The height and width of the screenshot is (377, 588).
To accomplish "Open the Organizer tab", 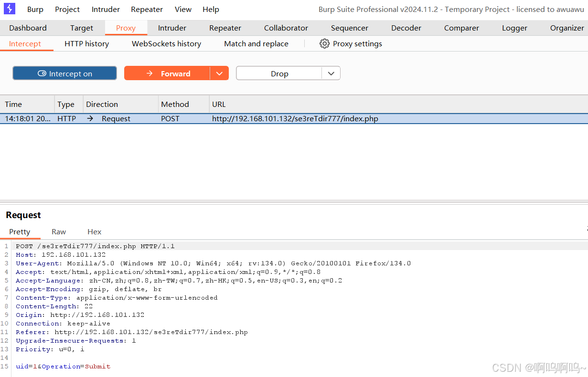I will point(567,28).
